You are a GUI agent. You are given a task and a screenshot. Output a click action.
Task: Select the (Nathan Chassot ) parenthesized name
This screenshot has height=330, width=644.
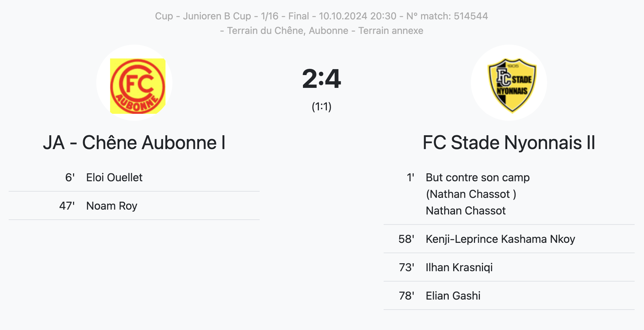[x=471, y=194]
